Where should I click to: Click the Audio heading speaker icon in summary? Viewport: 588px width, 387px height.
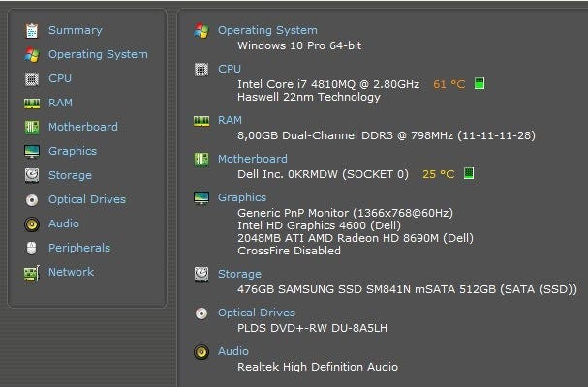[x=201, y=352]
